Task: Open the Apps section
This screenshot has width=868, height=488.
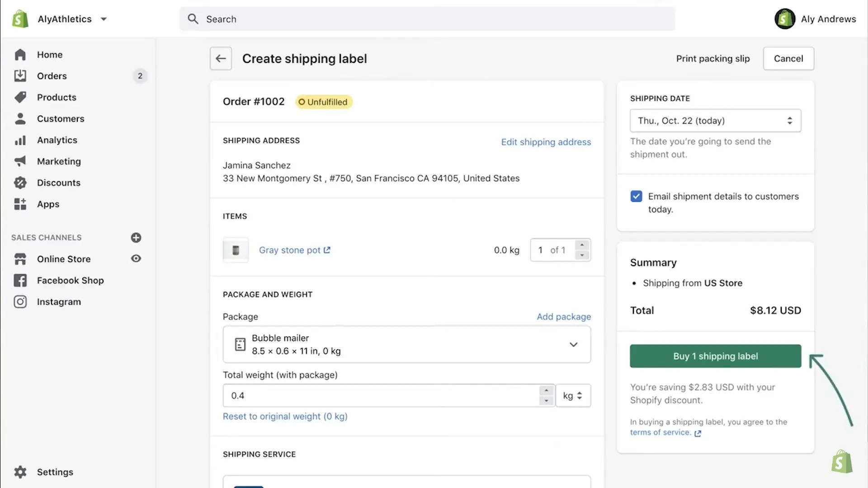Action: tap(48, 204)
